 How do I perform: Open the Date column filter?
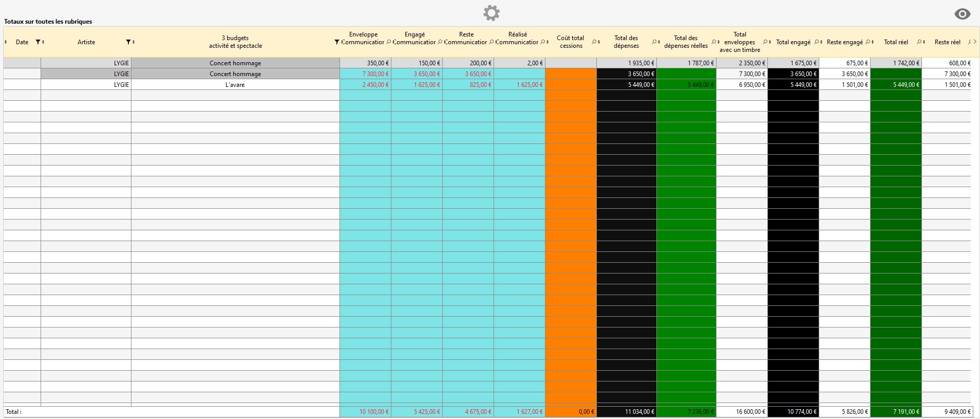(37, 42)
